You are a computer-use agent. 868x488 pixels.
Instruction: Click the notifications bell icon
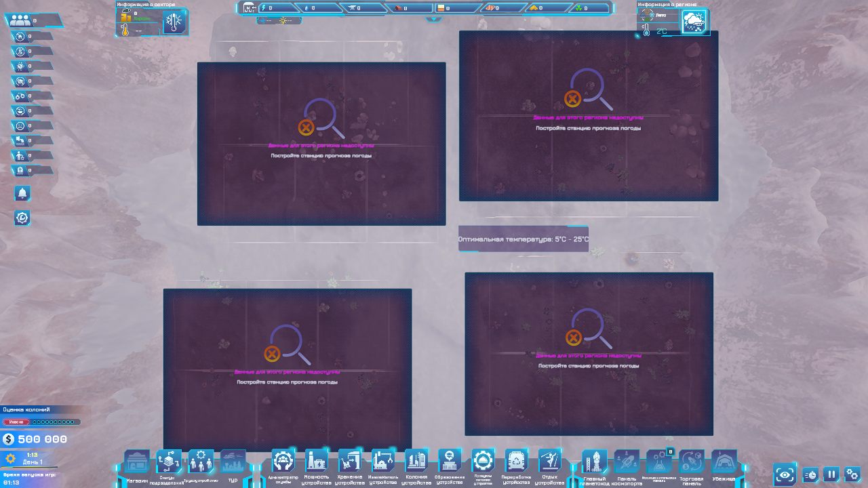tap(22, 194)
